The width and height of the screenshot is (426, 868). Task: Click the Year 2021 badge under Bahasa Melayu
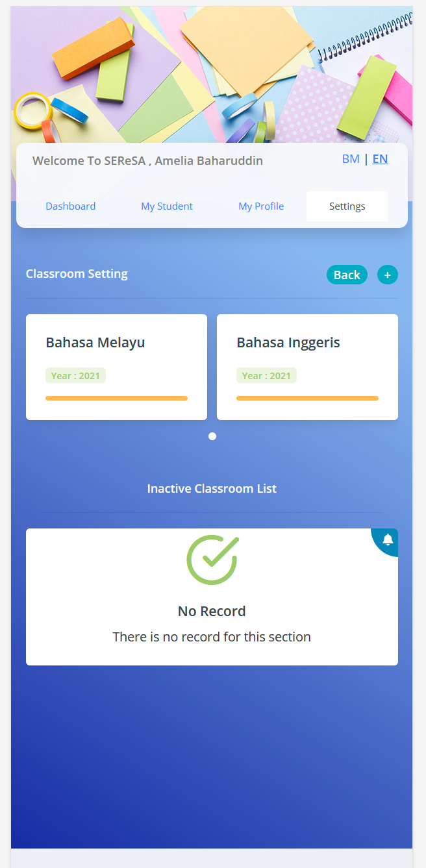coord(75,376)
